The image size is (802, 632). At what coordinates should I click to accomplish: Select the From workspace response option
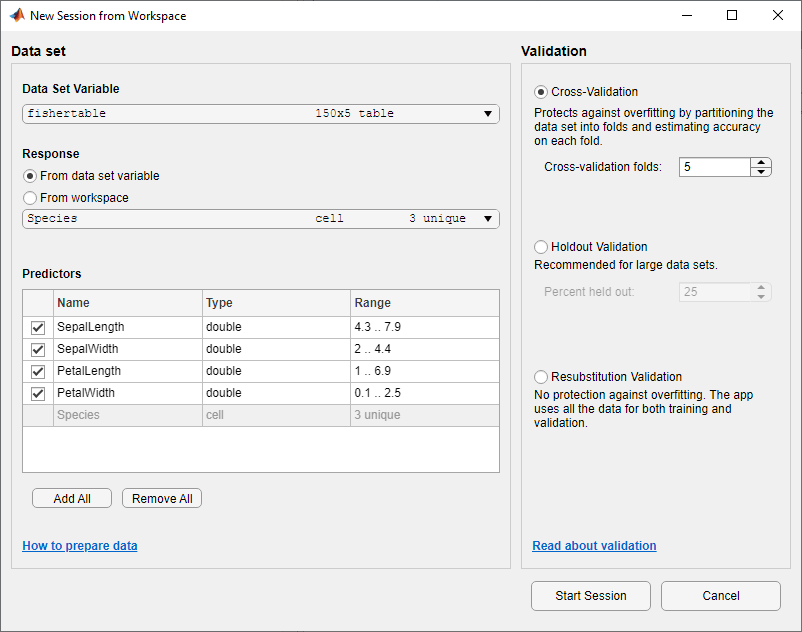[30, 197]
